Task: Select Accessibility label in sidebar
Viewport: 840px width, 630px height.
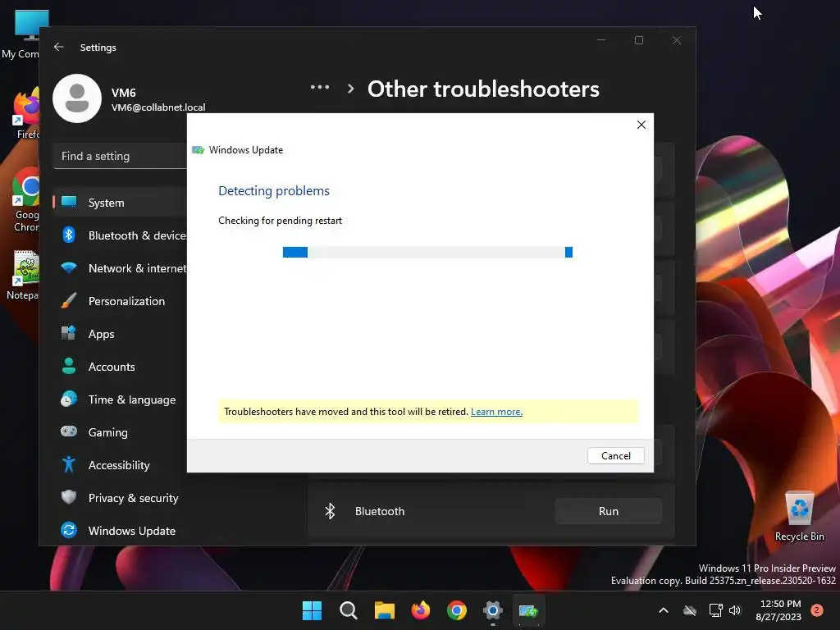Action: click(119, 465)
